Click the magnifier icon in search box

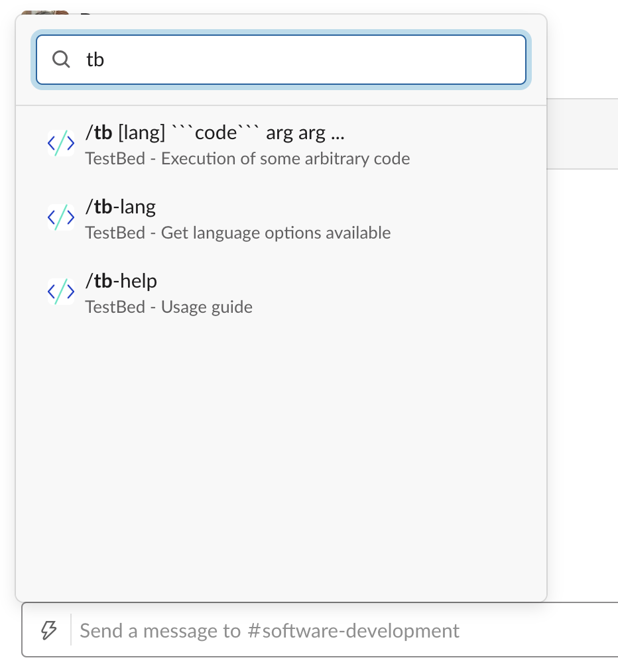(x=61, y=60)
